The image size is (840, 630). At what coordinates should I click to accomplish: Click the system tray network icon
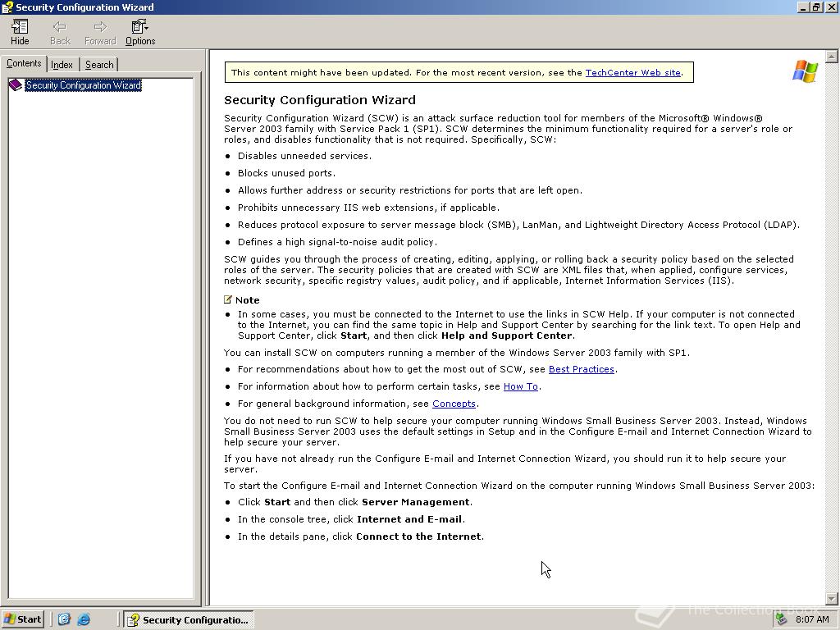click(x=782, y=619)
